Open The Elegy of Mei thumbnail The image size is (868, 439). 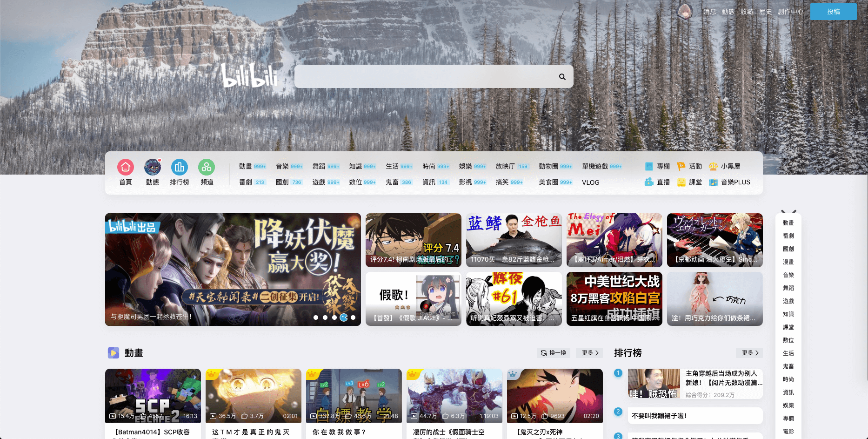pyautogui.click(x=614, y=240)
